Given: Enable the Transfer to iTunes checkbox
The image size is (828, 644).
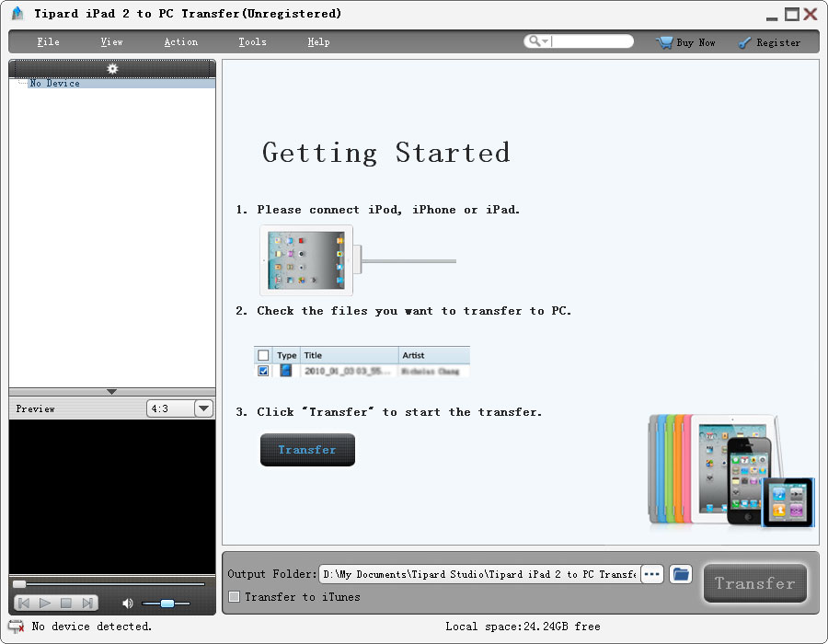Looking at the screenshot, I should [234, 596].
